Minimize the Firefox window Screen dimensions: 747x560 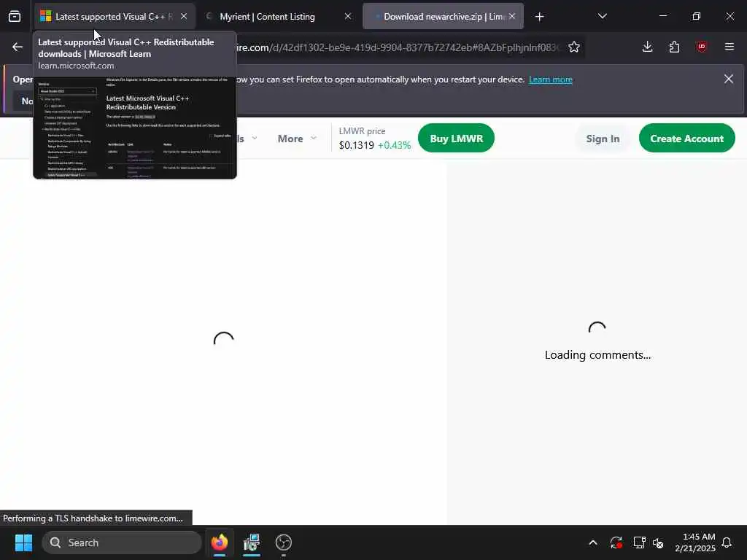[662, 16]
